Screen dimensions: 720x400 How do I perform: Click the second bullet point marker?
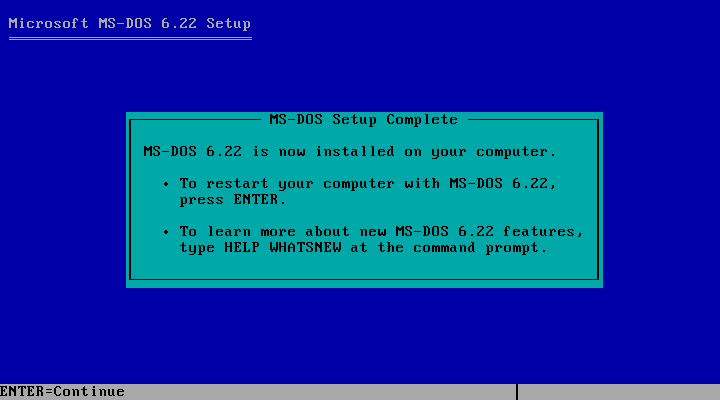point(166,232)
